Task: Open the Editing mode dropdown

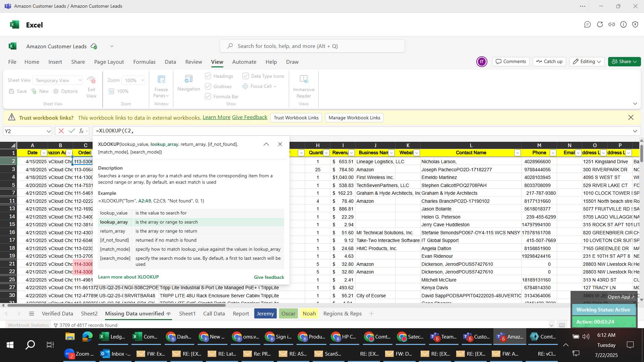Action: (x=587, y=62)
